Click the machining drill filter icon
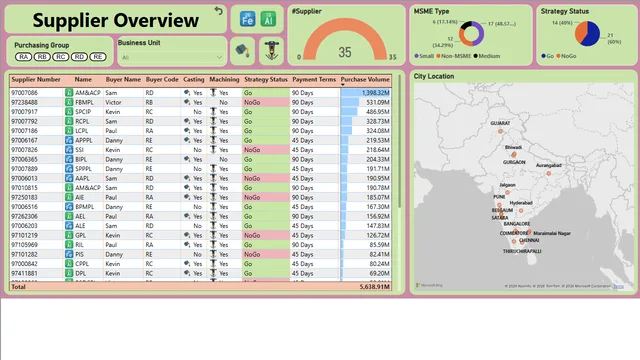This screenshot has height=360, width=640. point(271,51)
